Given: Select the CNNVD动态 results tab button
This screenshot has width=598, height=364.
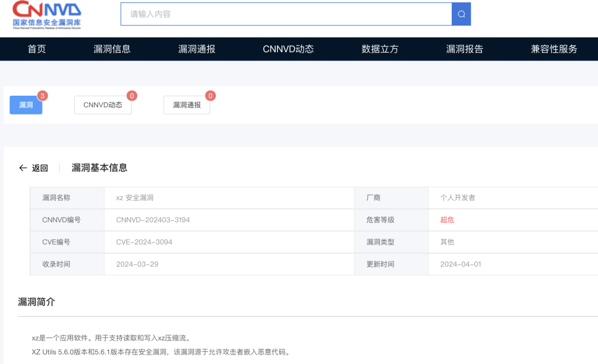Looking at the screenshot, I should pyautogui.click(x=103, y=105).
